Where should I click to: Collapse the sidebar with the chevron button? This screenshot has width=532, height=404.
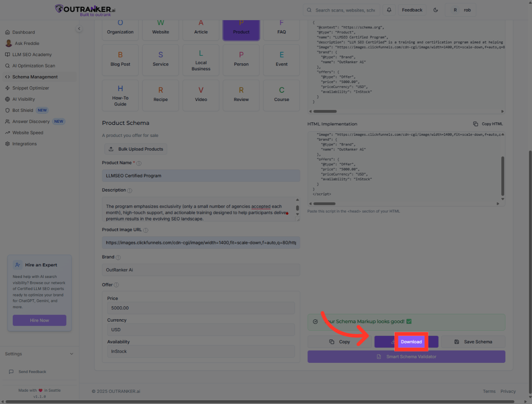pyautogui.click(x=79, y=28)
